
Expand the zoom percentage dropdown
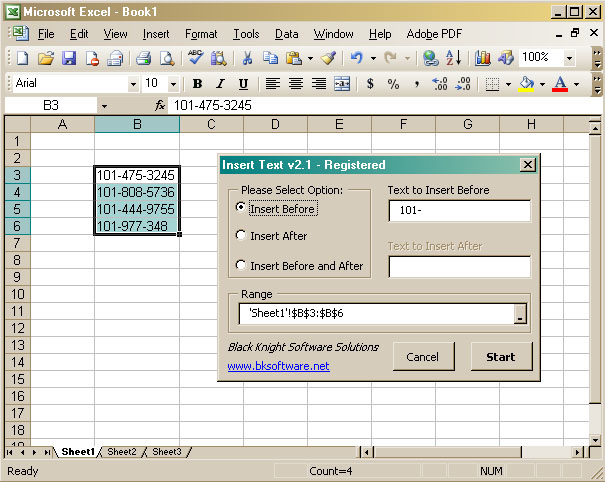pyautogui.click(x=569, y=58)
